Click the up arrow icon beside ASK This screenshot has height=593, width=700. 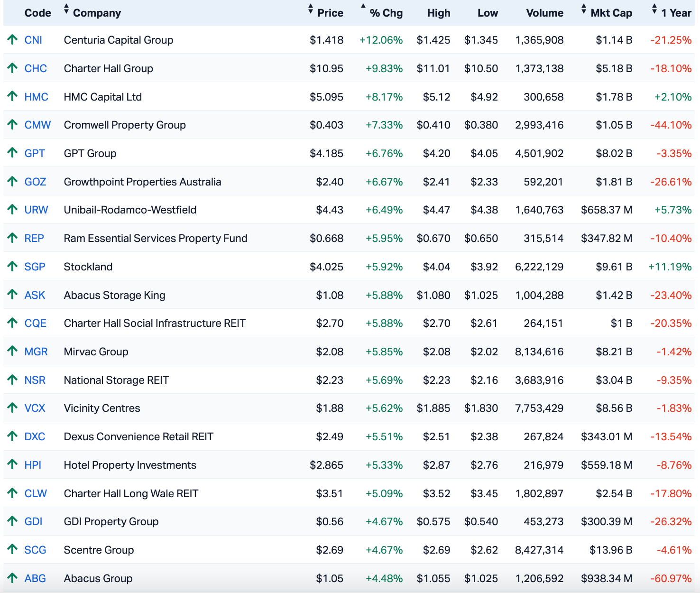pos(12,295)
